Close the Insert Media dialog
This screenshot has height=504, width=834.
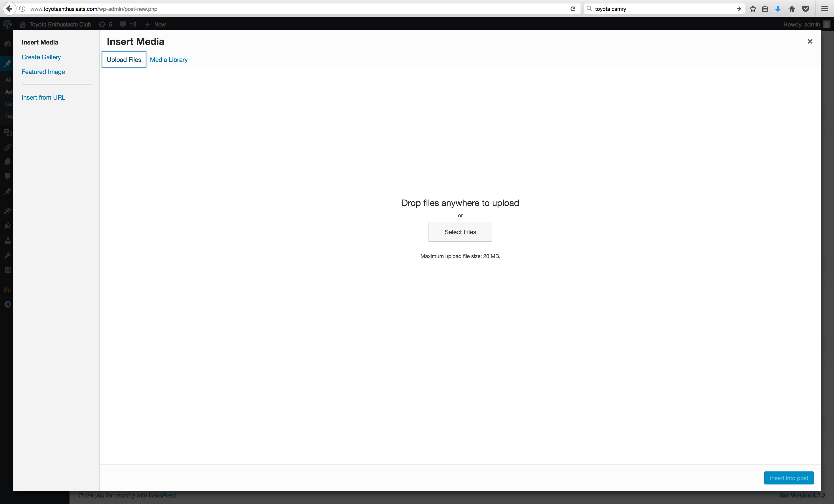(x=810, y=41)
